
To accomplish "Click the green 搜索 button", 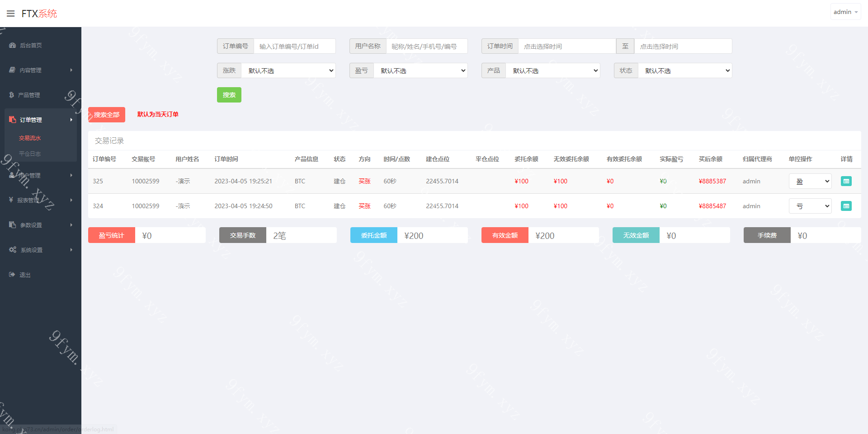I will pos(229,95).
